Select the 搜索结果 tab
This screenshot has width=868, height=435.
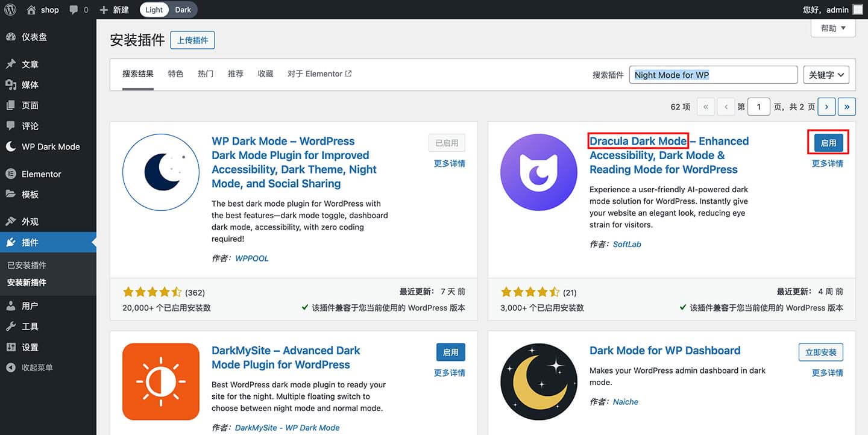point(138,74)
